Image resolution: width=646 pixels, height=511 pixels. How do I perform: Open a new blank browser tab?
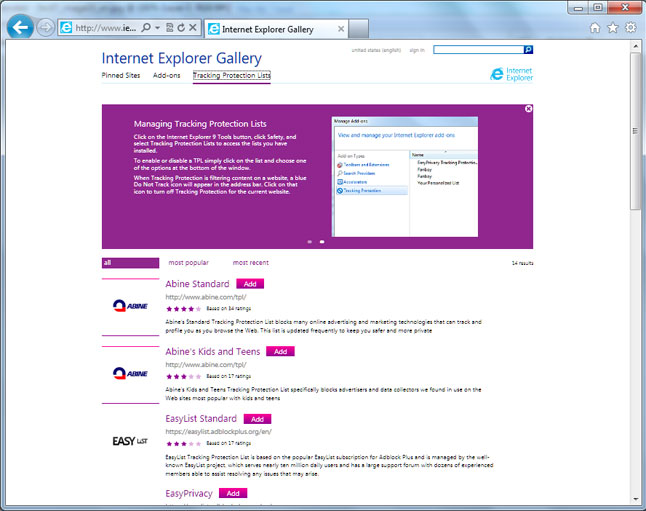(358, 29)
